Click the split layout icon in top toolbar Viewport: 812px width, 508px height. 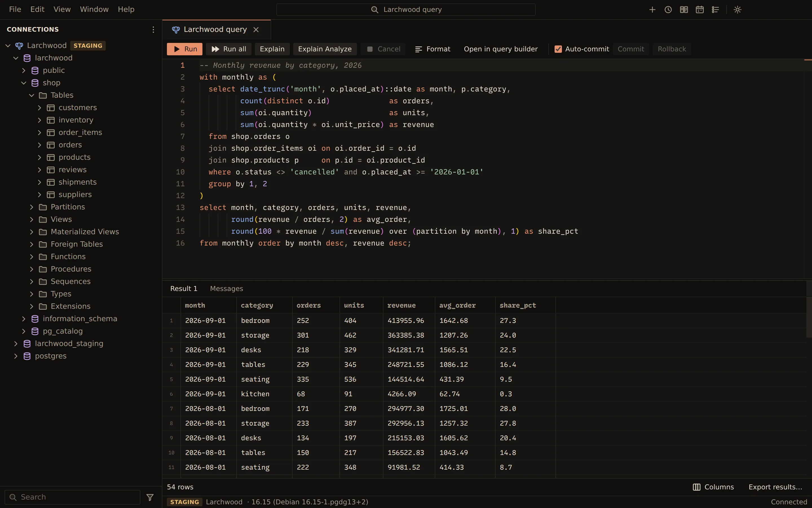pyautogui.click(x=684, y=10)
